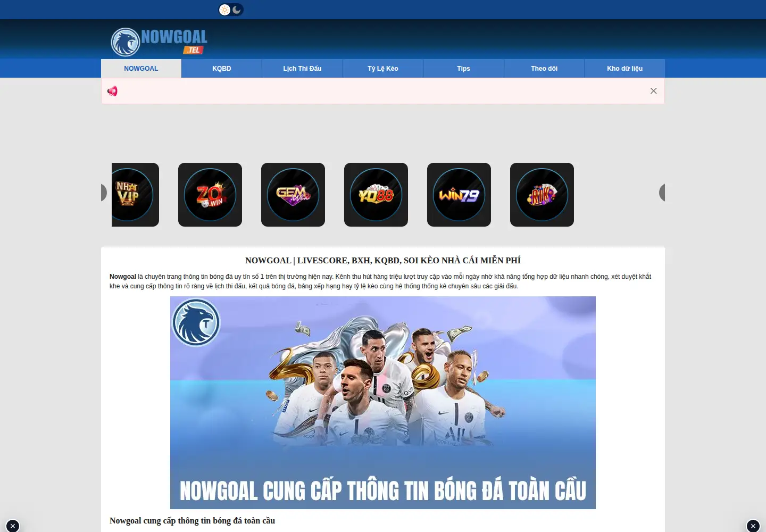Slide sponsor carousel to next
The image size is (766, 532).
662,193
